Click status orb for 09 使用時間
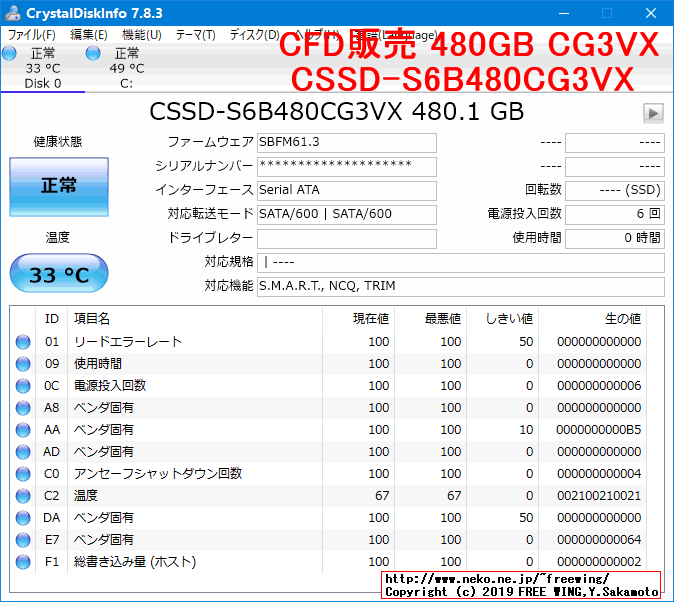 coord(23,364)
